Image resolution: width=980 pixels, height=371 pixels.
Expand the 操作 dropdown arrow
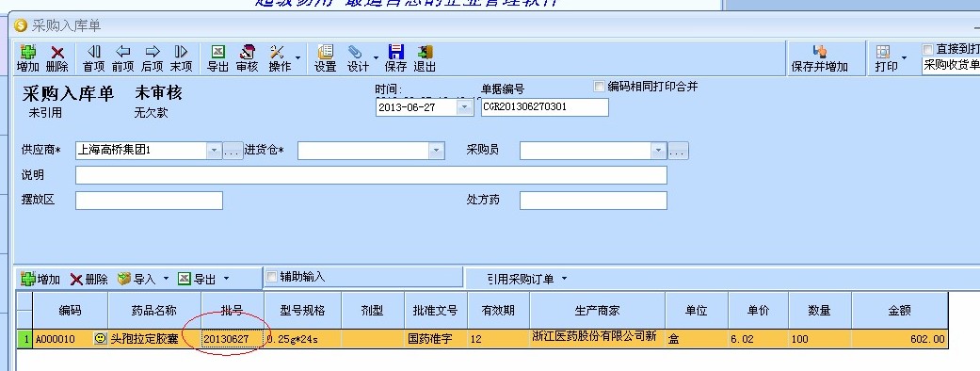pos(297,57)
